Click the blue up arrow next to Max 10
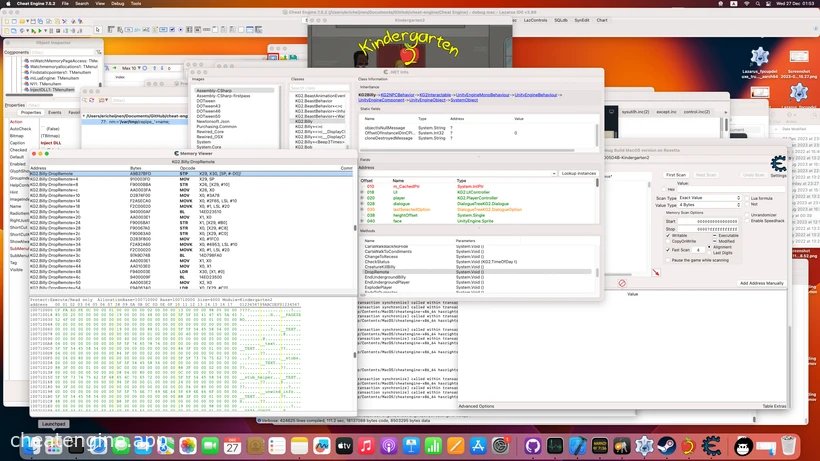 pos(154,68)
